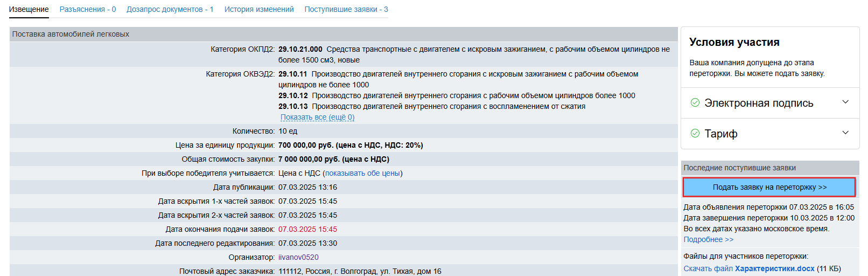Follow the Подробнее >> link
The image size is (868, 276).
coord(708,239)
